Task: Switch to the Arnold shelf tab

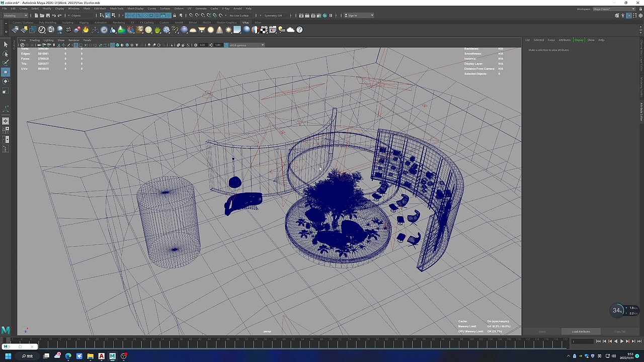Action: [179, 23]
